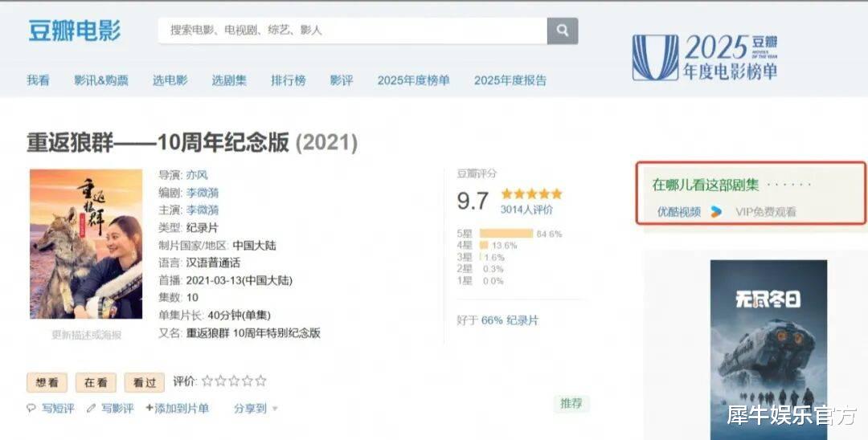This screenshot has height=440, width=868.
Task: Rate one star in 评价
Action: tap(207, 381)
